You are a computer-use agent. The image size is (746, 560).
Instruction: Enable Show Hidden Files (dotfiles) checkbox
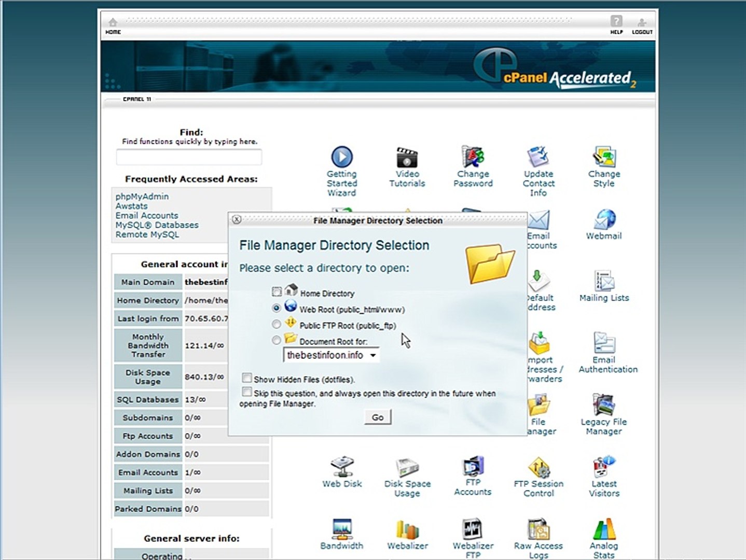pyautogui.click(x=247, y=378)
